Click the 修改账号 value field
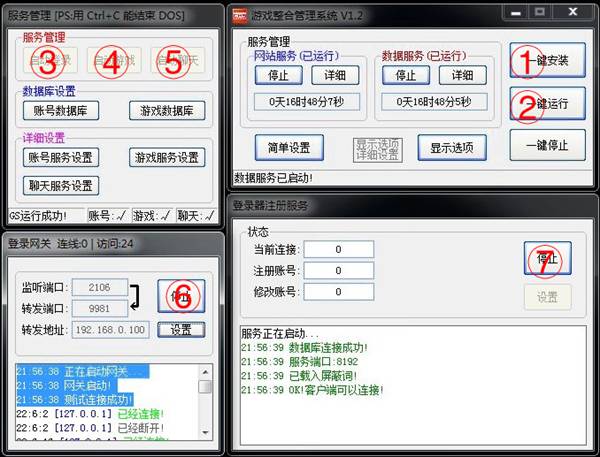Image resolution: width=600 pixels, height=457 pixels. pos(339,292)
